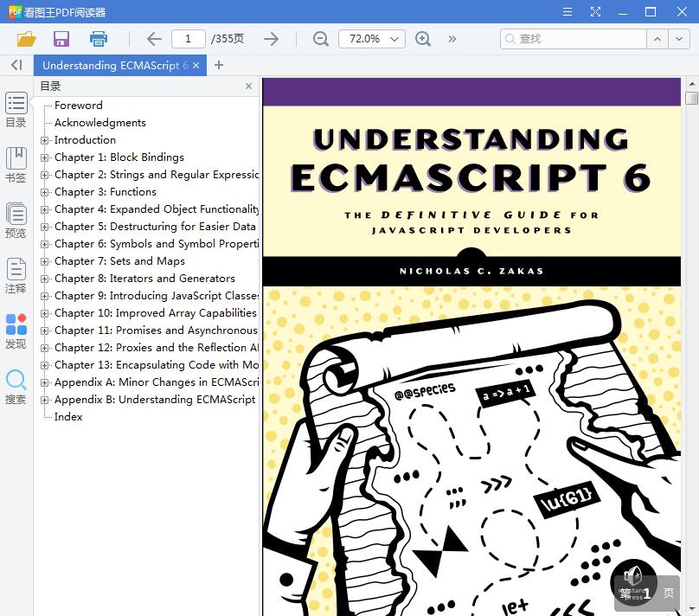Jump to Foreword in the outline
699x616 pixels.
(x=79, y=106)
